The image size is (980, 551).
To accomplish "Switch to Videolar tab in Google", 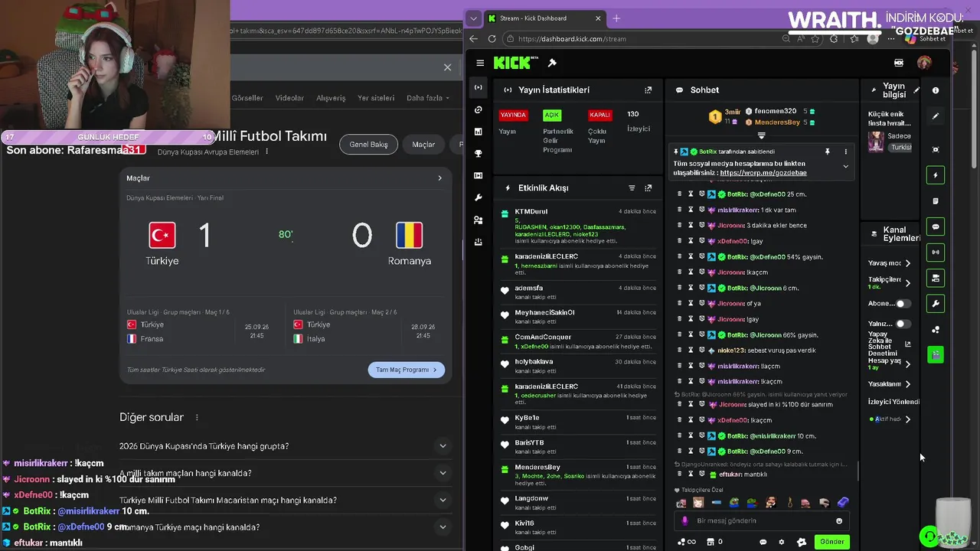I will click(x=289, y=98).
